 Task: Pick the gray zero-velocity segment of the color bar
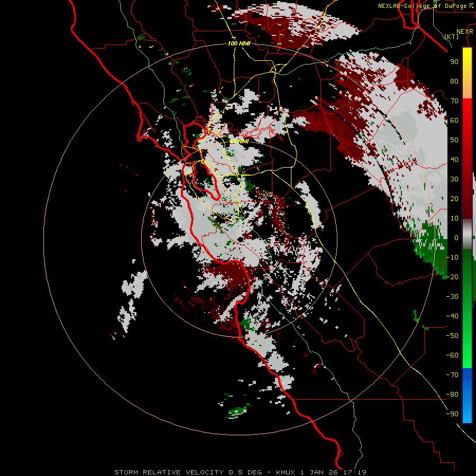pyautogui.click(x=467, y=234)
